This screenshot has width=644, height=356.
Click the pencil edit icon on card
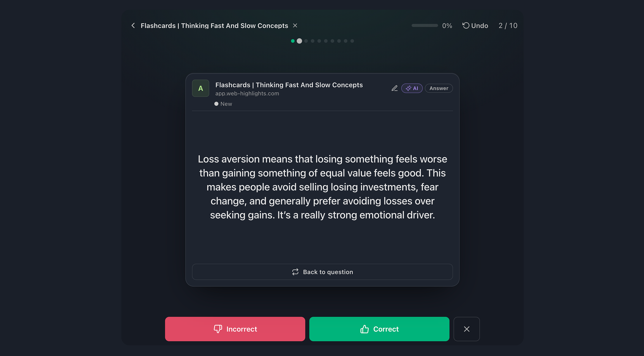click(394, 88)
